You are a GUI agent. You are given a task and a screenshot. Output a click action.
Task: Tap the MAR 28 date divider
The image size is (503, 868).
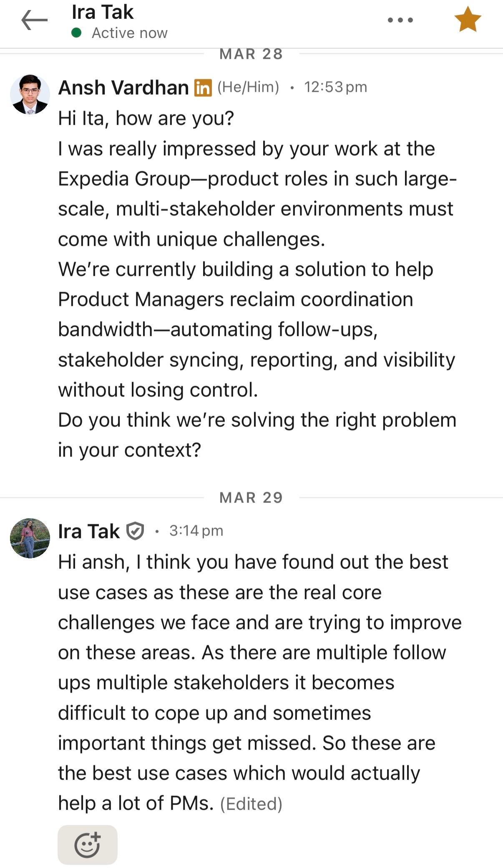[251, 54]
